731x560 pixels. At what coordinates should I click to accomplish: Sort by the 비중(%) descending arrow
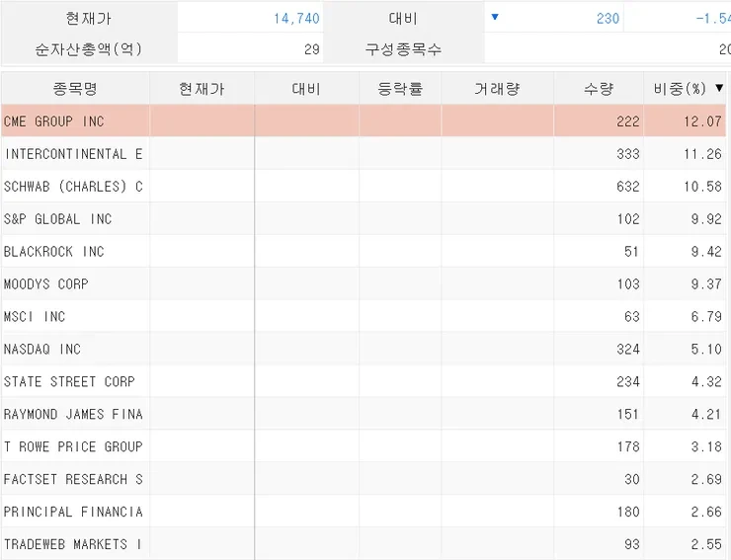(x=719, y=88)
